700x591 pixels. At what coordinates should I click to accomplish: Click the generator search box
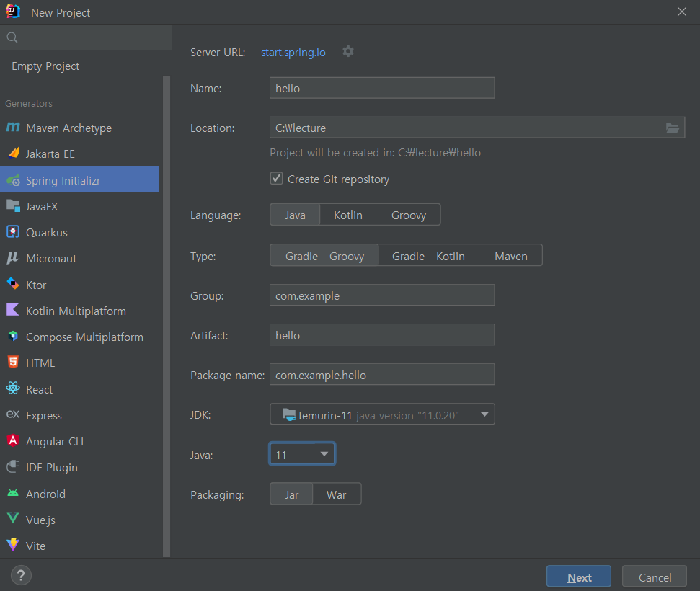click(x=86, y=37)
